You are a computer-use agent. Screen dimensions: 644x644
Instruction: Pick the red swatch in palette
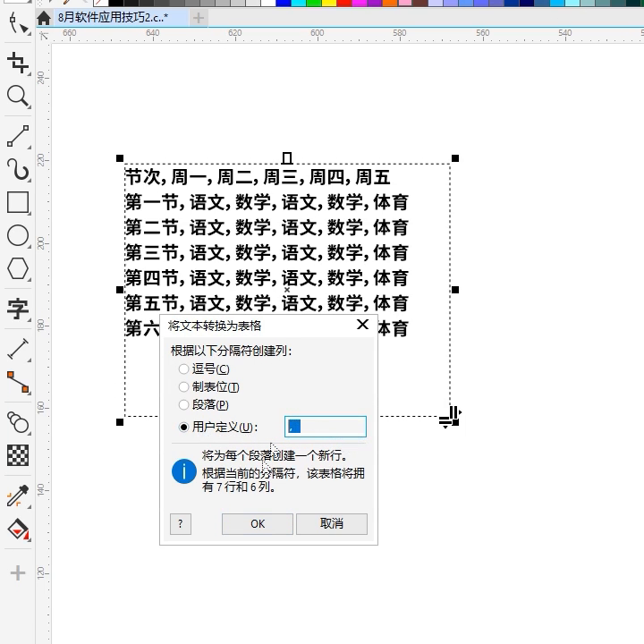point(343,3)
